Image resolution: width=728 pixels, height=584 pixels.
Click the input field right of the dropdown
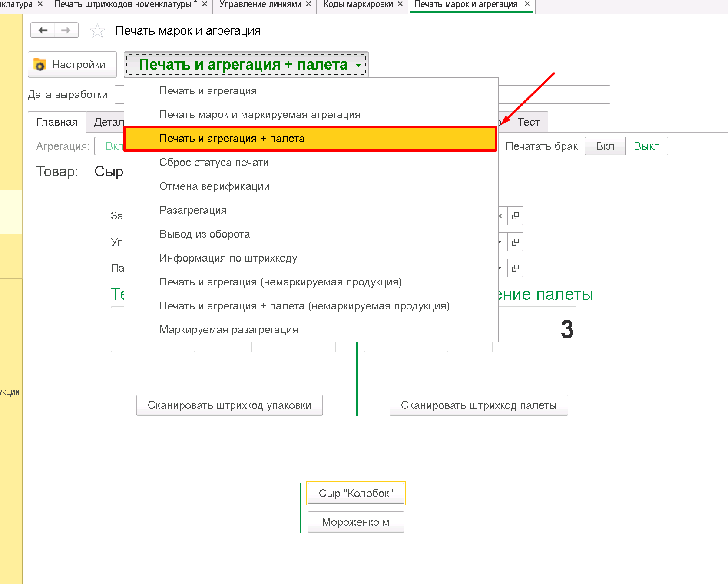[x=554, y=94]
